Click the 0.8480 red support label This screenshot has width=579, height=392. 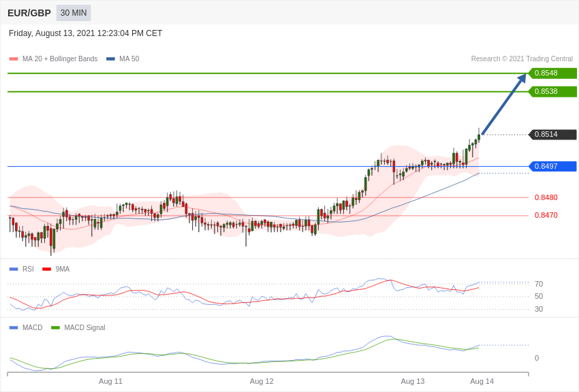tap(546, 197)
